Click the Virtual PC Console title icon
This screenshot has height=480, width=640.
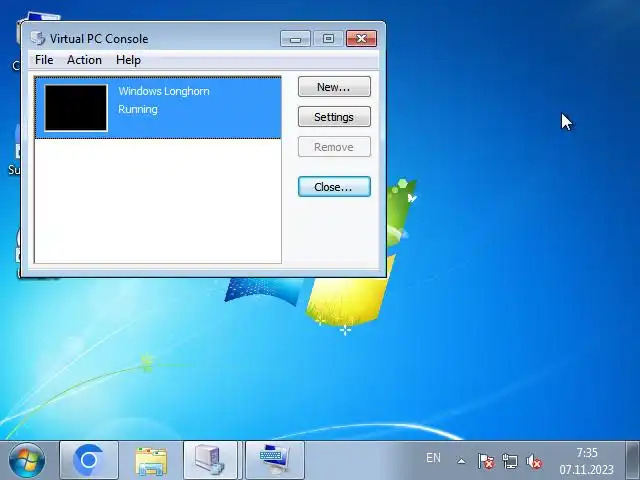(38, 38)
